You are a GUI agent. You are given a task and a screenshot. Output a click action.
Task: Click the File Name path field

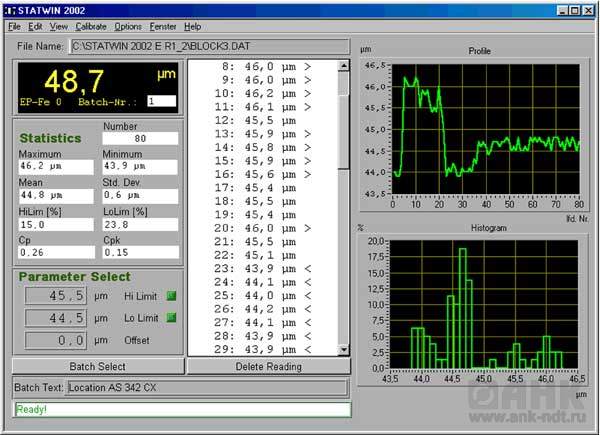[208, 46]
